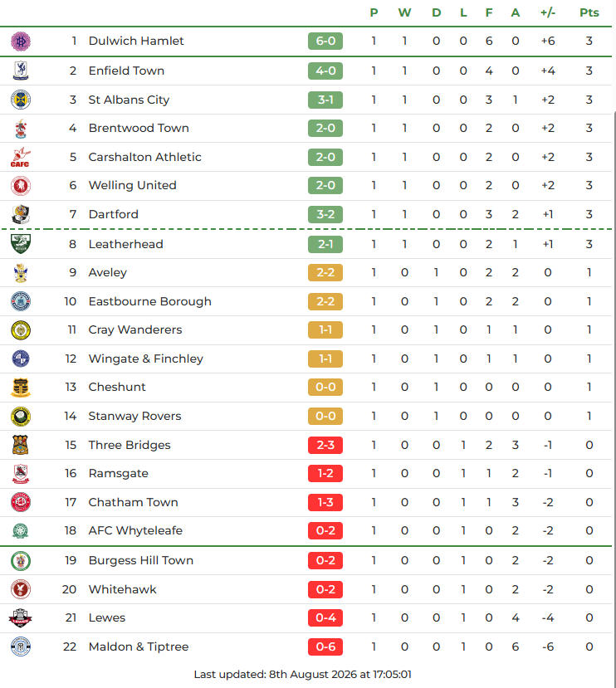Select the Dartford club badge
Viewport: 616px width, 688px height.
click(21, 215)
